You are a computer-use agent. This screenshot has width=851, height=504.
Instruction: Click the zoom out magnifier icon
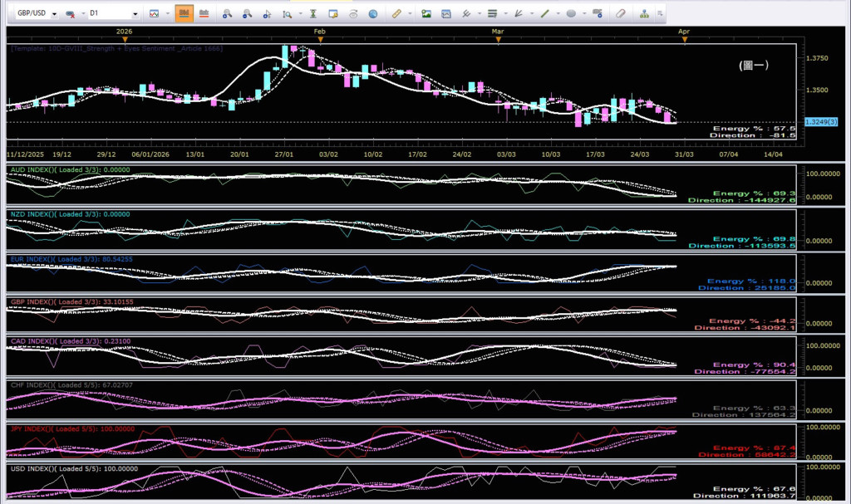click(247, 14)
